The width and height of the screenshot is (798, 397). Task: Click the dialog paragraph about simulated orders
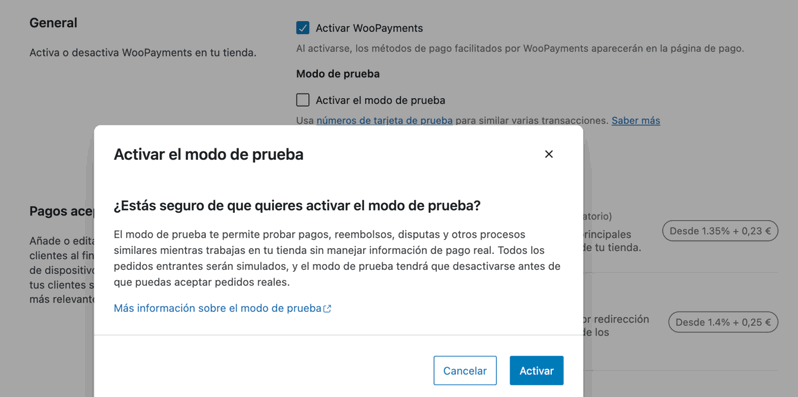point(337,259)
